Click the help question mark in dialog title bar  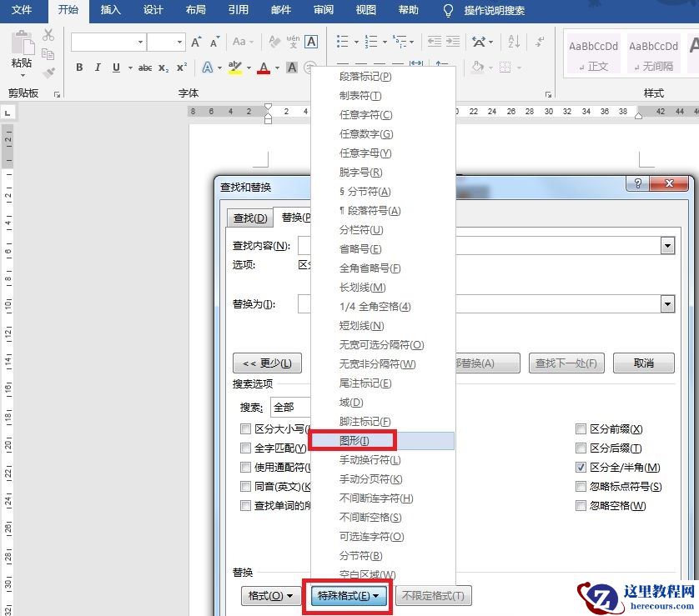coord(638,183)
